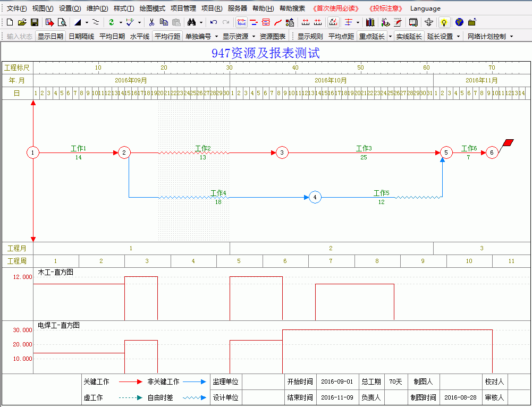This screenshot has height=407, width=532.
Task: Open the 视图(V) menu
Action: pyautogui.click(x=43, y=9)
